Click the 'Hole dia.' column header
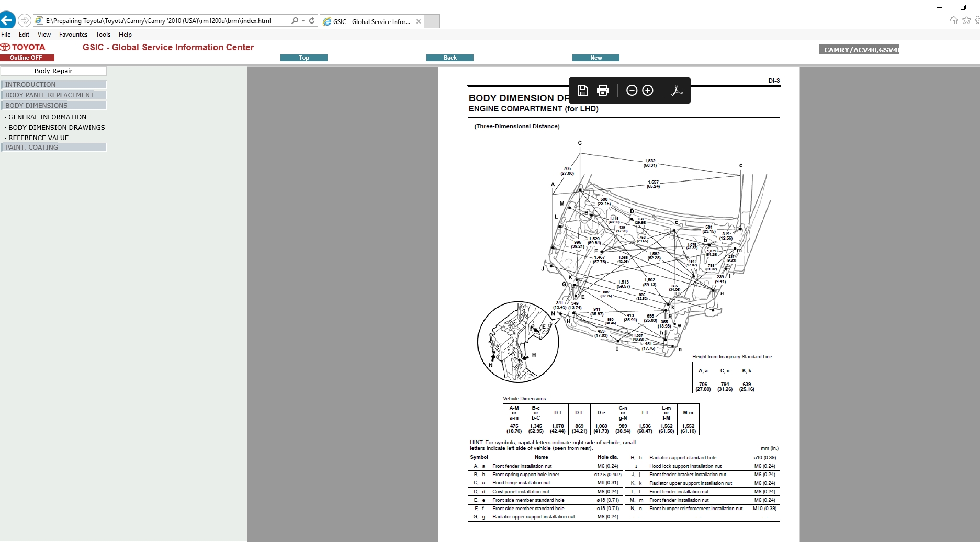The height and width of the screenshot is (542, 980). [608, 457]
